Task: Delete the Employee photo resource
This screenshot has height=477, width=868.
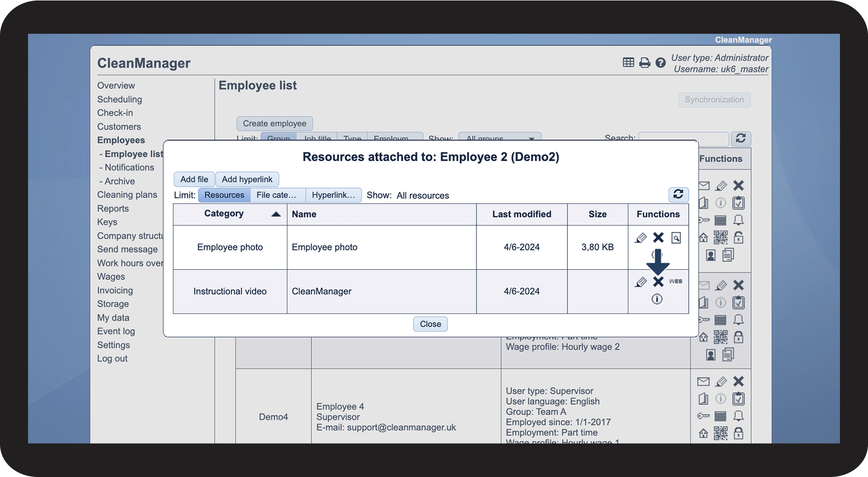Action: click(x=658, y=238)
